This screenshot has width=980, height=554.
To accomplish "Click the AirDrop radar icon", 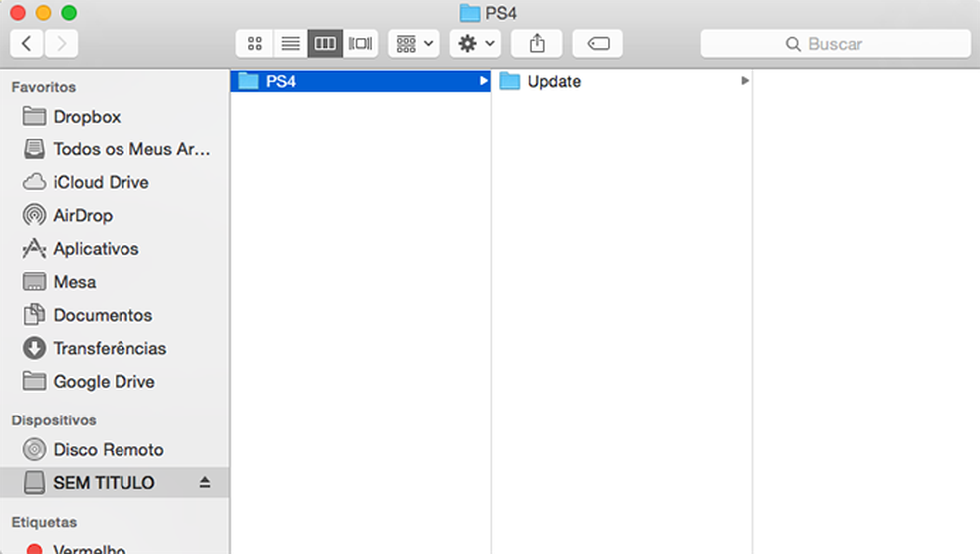I will [34, 215].
